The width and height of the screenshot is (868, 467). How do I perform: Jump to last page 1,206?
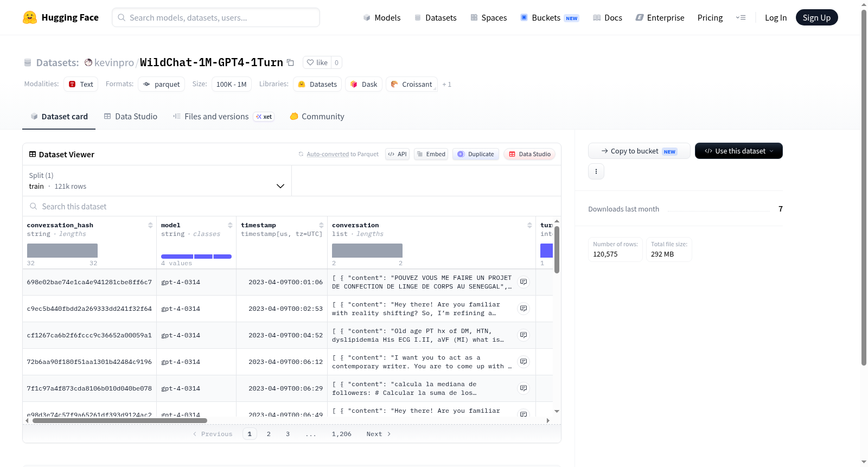coord(342,434)
